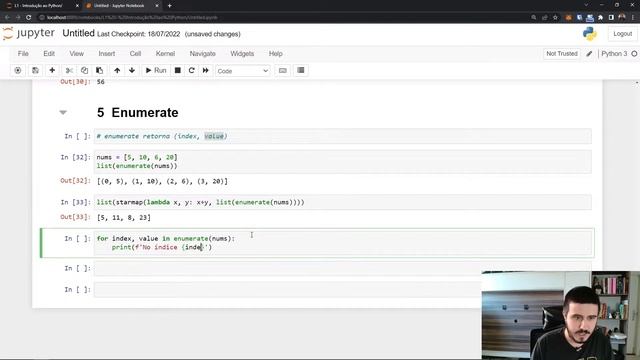Click the Out[32] enumerate output list
The height and width of the screenshot is (360, 640).
click(162, 181)
